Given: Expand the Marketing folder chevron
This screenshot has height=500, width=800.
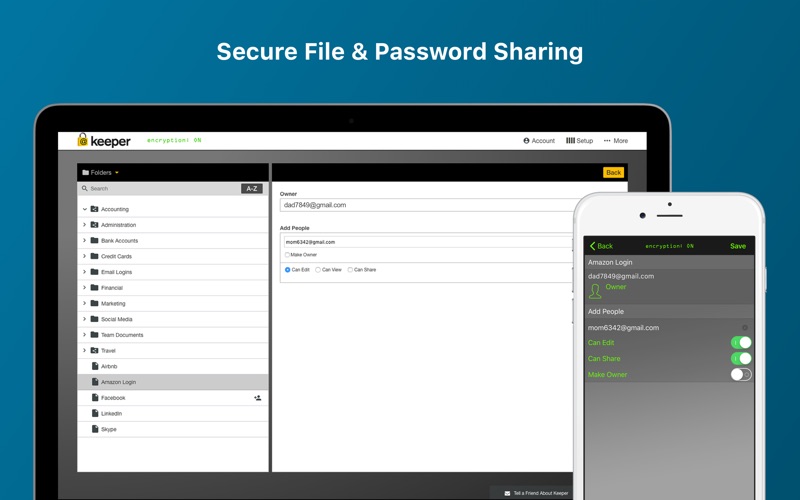Looking at the screenshot, I should [85, 303].
